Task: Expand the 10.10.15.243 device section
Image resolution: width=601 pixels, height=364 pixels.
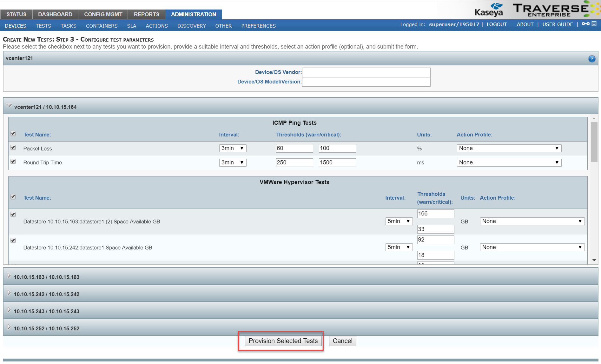Action: (x=9, y=310)
